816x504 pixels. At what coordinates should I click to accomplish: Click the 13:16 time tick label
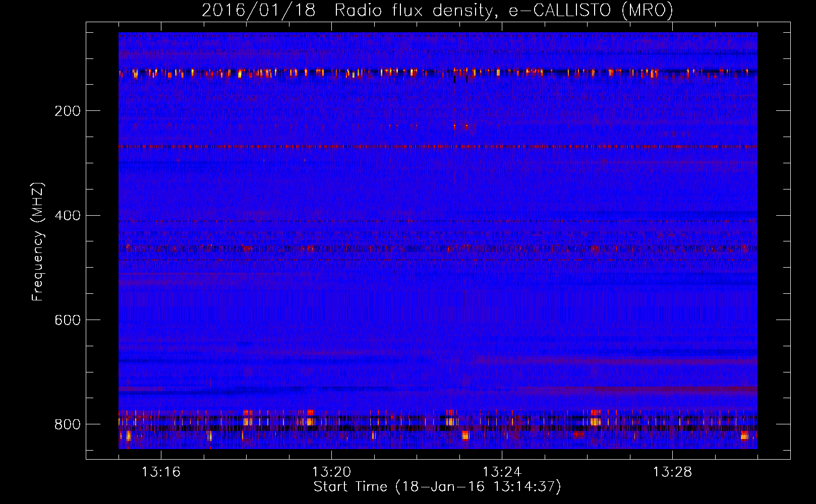coord(161,472)
